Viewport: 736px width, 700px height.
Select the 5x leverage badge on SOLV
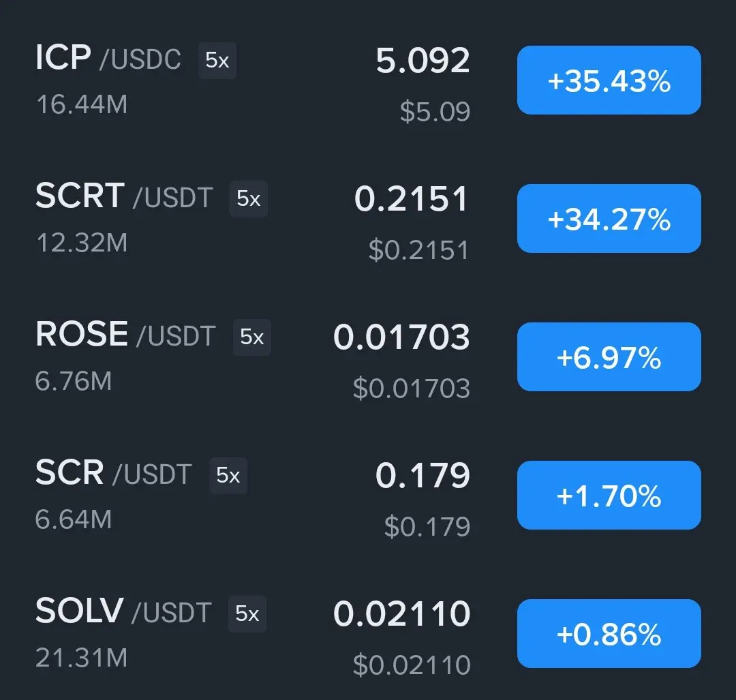click(x=247, y=613)
